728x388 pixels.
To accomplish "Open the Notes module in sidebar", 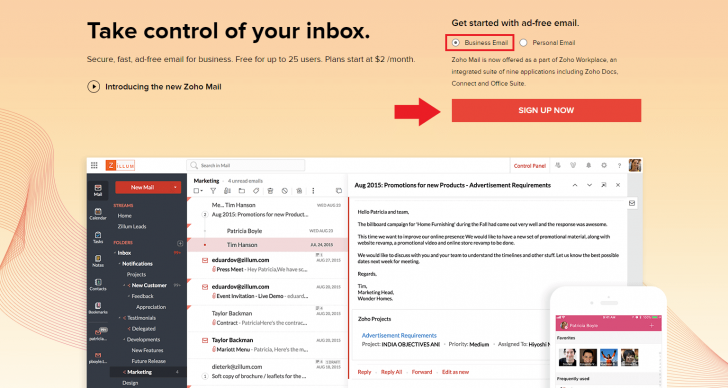I will coord(98,261).
